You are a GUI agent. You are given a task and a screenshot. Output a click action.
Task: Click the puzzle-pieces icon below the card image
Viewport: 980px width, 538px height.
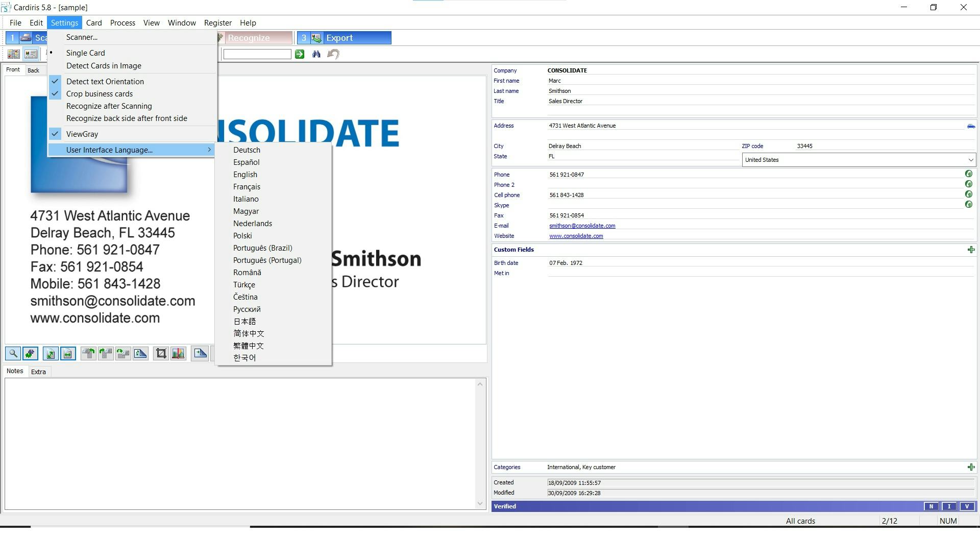tap(31, 353)
